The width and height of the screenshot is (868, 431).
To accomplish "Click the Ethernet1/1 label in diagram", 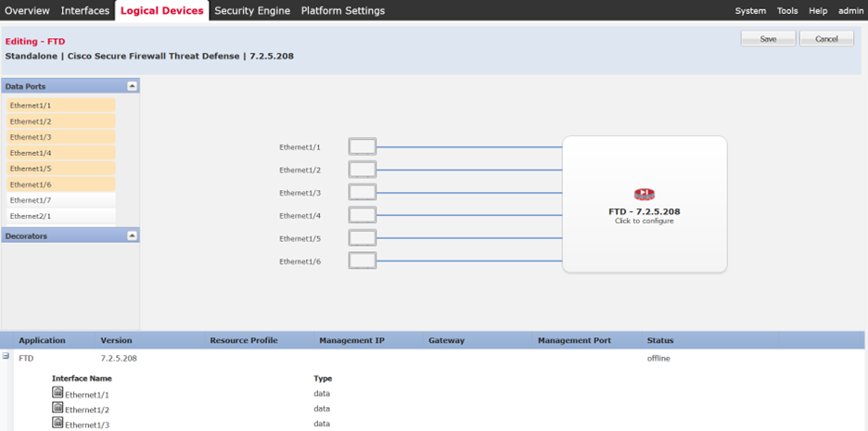I will point(300,147).
